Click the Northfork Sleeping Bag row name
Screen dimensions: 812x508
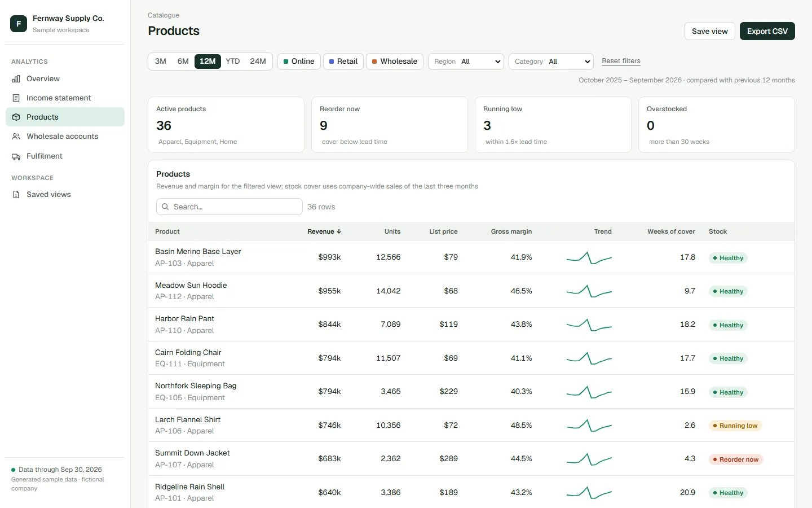(x=196, y=386)
